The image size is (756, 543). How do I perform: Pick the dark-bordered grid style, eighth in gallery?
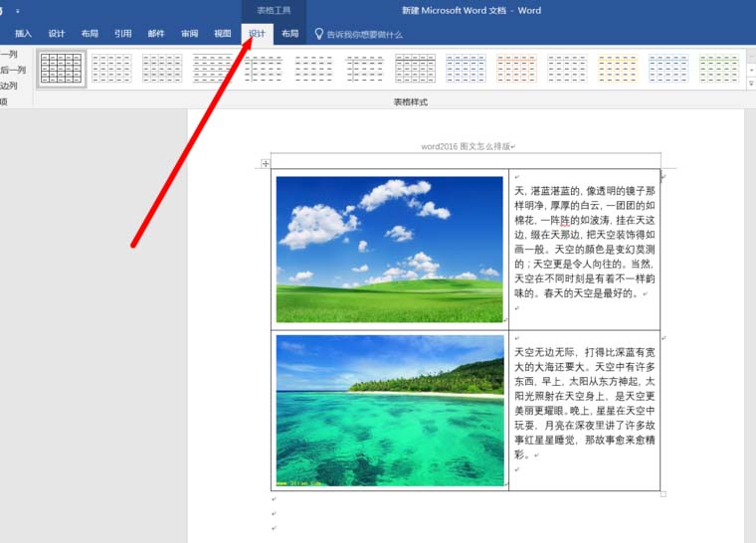click(415, 69)
